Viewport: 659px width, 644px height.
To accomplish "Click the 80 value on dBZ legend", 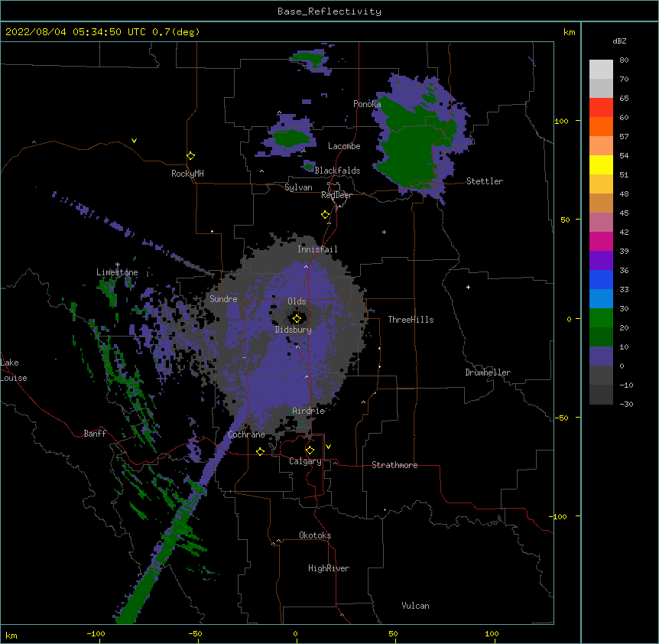I will [624, 60].
